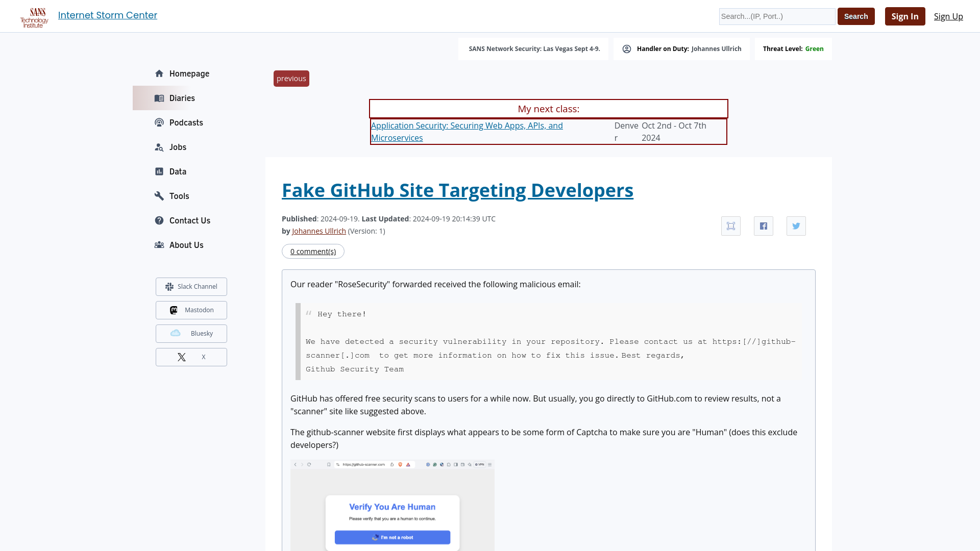Follow the Sign Up link
Image resolution: width=980 pixels, height=551 pixels.
[948, 16]
